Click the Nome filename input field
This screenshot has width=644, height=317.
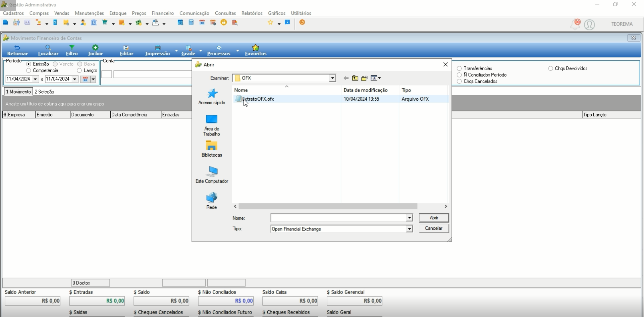coord(338,218)
